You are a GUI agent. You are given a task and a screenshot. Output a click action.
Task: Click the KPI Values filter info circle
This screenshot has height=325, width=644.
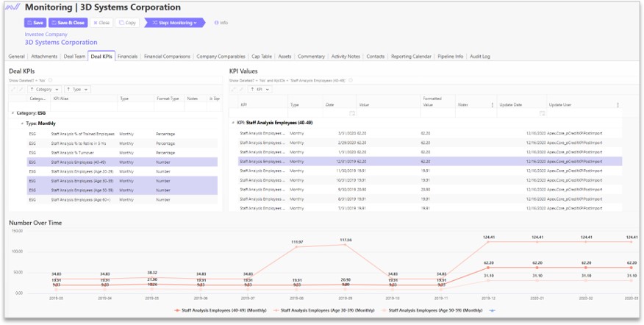click(x=351, y=81)
